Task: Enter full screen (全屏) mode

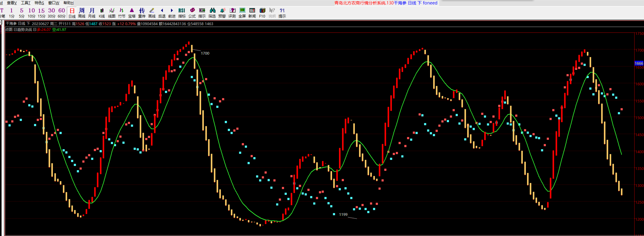Action: 242,13
